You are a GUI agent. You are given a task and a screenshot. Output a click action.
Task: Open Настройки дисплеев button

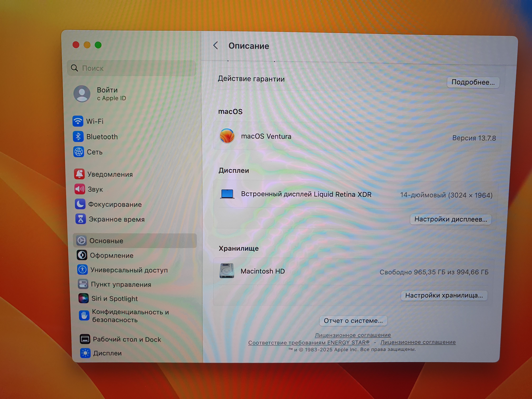(450, 219)
